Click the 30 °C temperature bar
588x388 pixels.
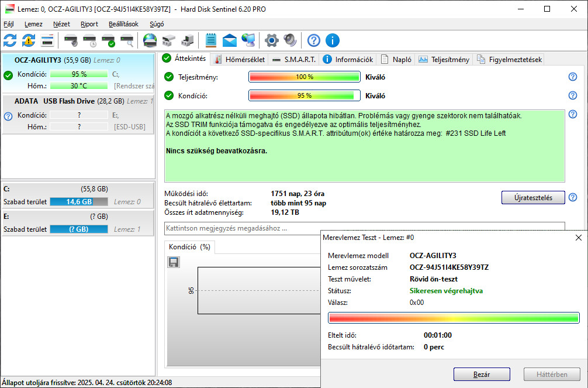[x=79, y=85]
